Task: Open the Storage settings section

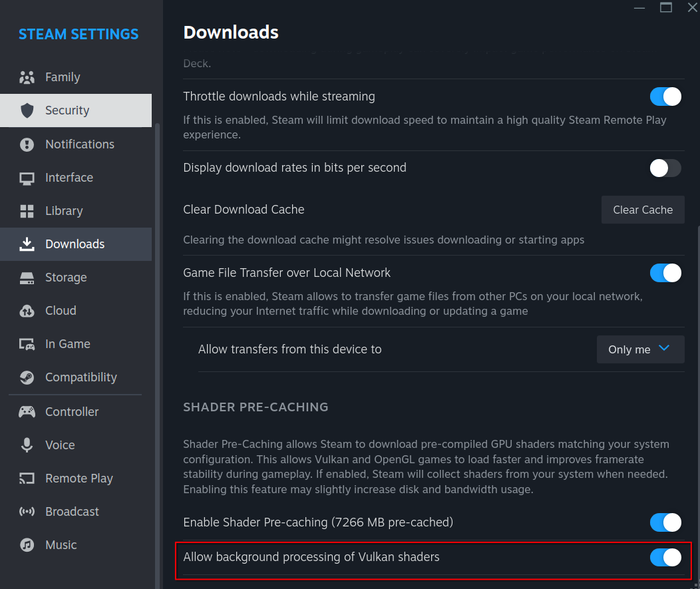Action: (x=66, y=278)
